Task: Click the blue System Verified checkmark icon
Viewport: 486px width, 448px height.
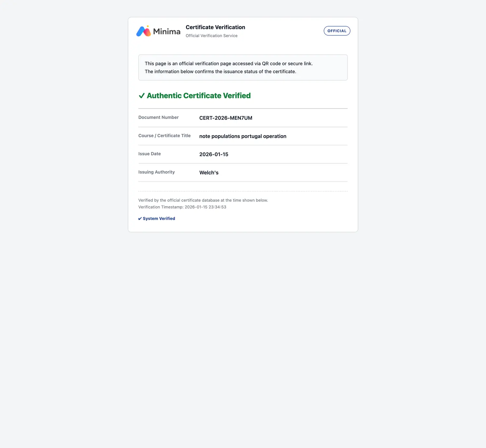Action: pyautogui.click(x=140, y=219)
